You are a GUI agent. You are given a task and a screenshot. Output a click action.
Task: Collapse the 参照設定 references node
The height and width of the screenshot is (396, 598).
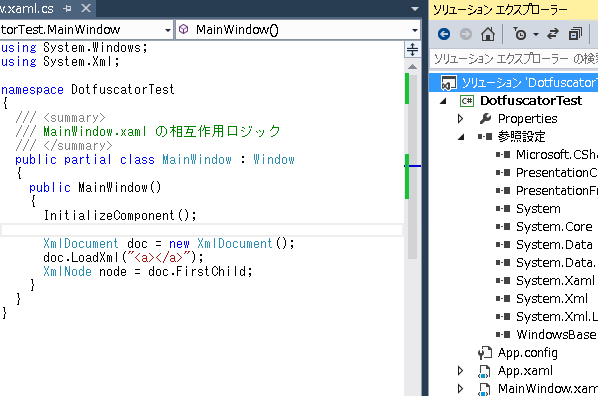pyautogui.click(x=461, y=137)
